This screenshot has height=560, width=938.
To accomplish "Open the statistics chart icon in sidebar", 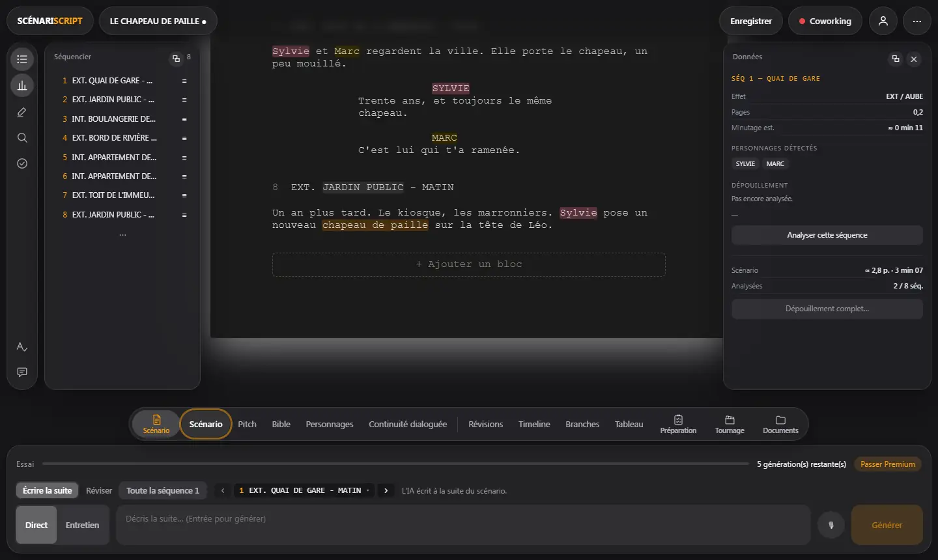I will (x=22, y=85).
